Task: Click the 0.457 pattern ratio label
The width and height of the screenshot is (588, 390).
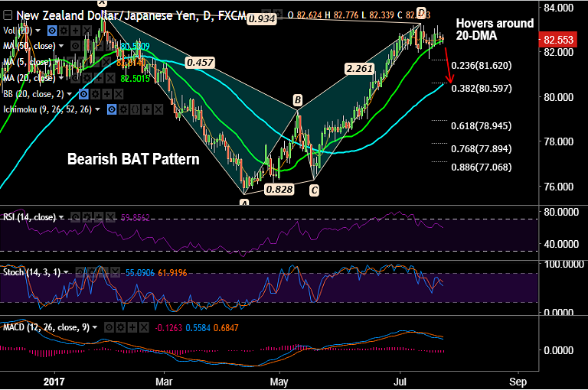Action: 200,62
